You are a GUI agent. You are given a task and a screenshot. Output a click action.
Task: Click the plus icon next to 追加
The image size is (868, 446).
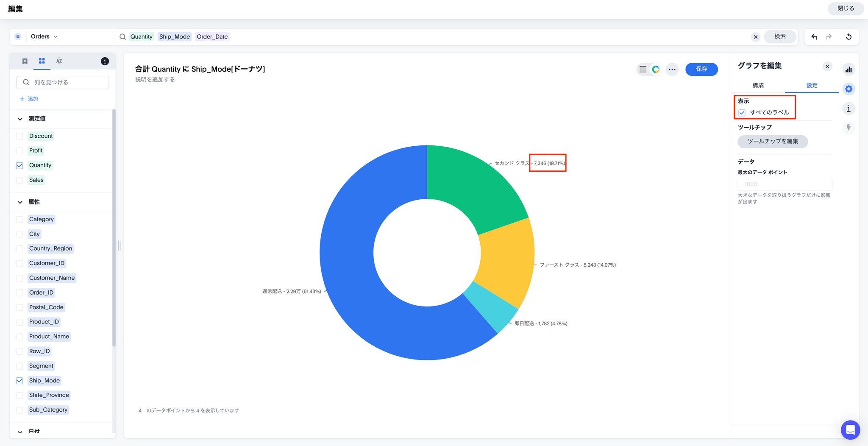pyautogui.click(x=22, y=99)
